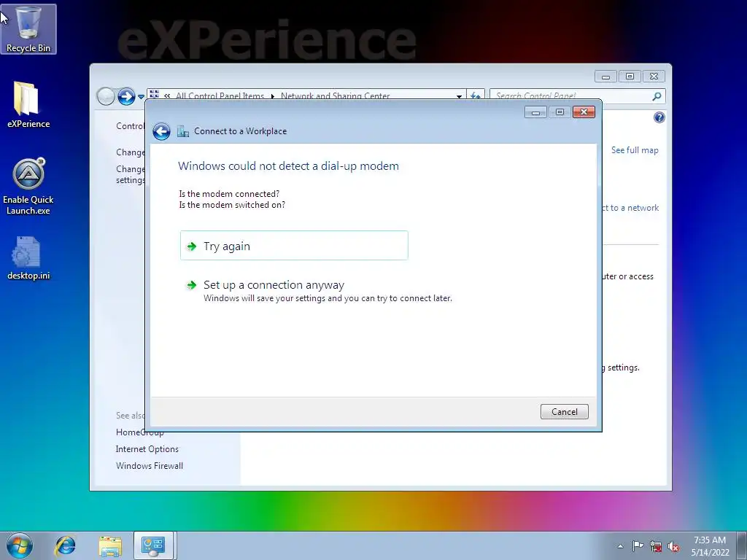Image resolution: width=747 pixels, height=560 pixels.
Task: Click the Control Panel back arrow button
Action: (106, 96)
